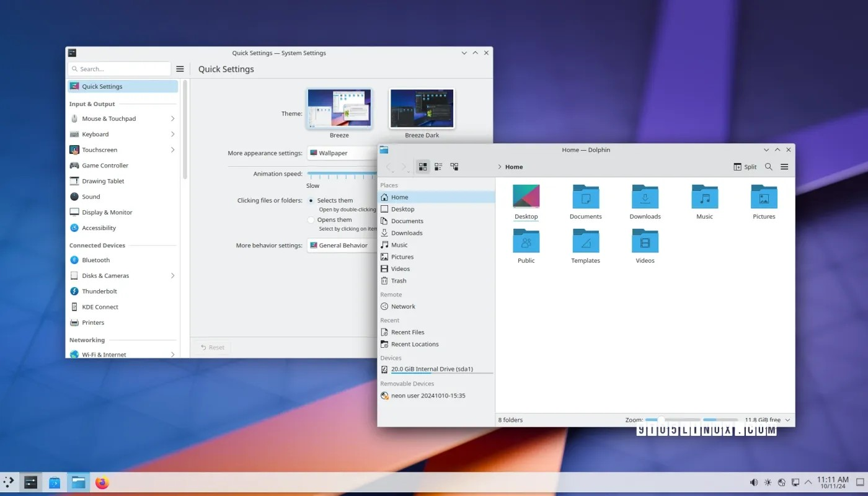The image size is (868, 496).
Task: Open KDE Connect settings
Action: click(100, 306)
